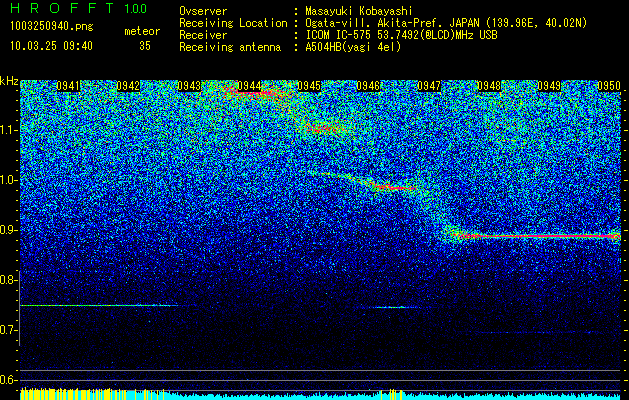Click the 0.7 kHz axis label
Viewport: 629px width, 400px height.
9,330
